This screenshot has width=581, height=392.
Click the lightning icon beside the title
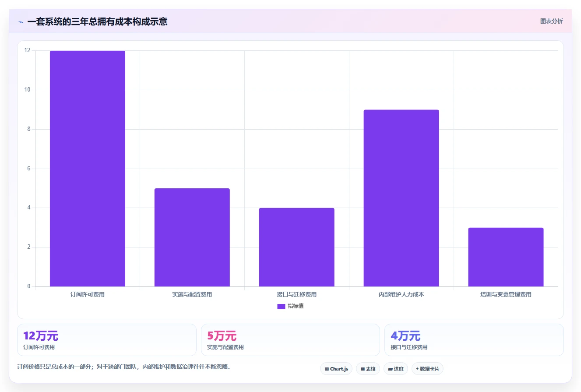tap(21, 22)
